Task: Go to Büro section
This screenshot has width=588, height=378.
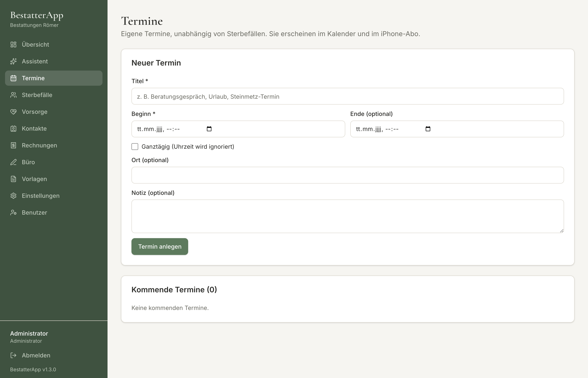Action: pyautogui.click(x=54, y=162)
